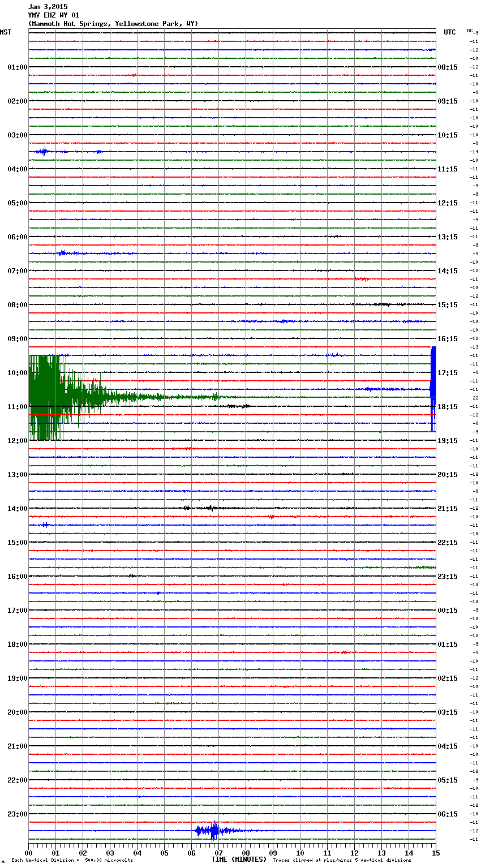The width and height of the screenshot is (481, 868).
Task: Select the 05:00 MST row label
Action: [18, 203]
